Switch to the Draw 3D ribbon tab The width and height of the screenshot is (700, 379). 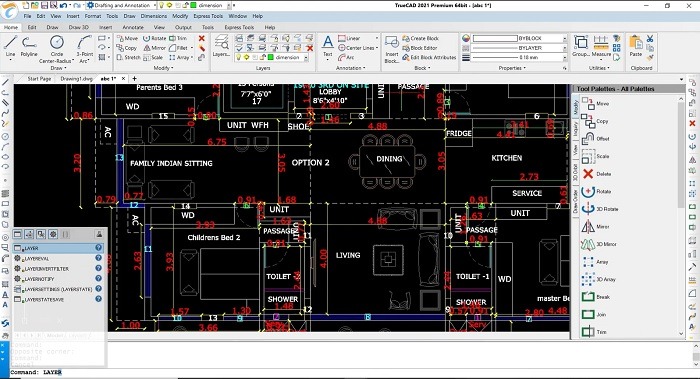79,27
